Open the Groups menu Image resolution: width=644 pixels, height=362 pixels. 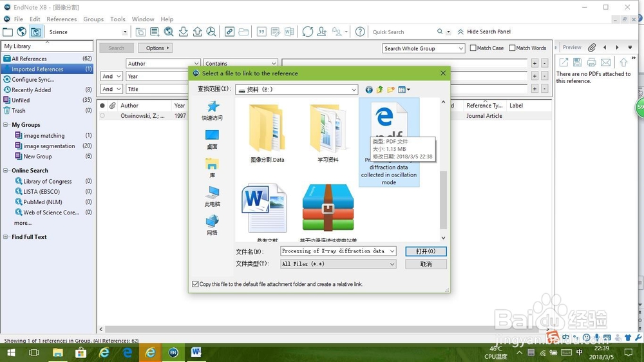[x=93, y=19]
